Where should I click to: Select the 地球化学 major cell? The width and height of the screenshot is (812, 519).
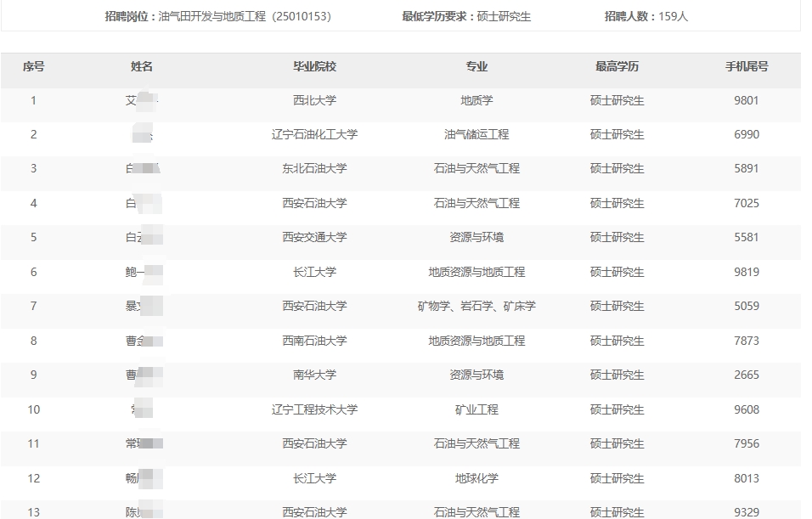click(x=476, y=478)
